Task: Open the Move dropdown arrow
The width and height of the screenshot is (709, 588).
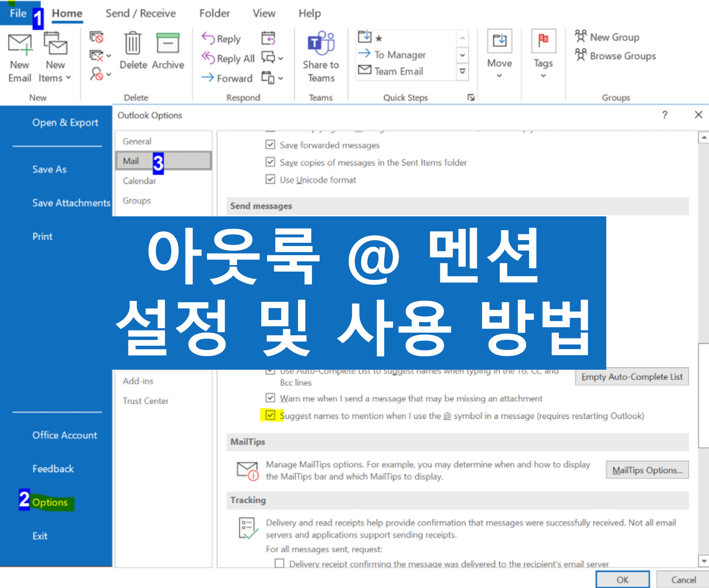Action: click(x=499, y=76)
